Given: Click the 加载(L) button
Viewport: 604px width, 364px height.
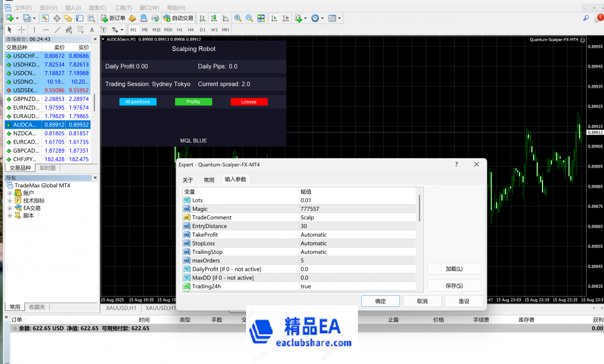Looking at the screenshot, I should [454, 269].
